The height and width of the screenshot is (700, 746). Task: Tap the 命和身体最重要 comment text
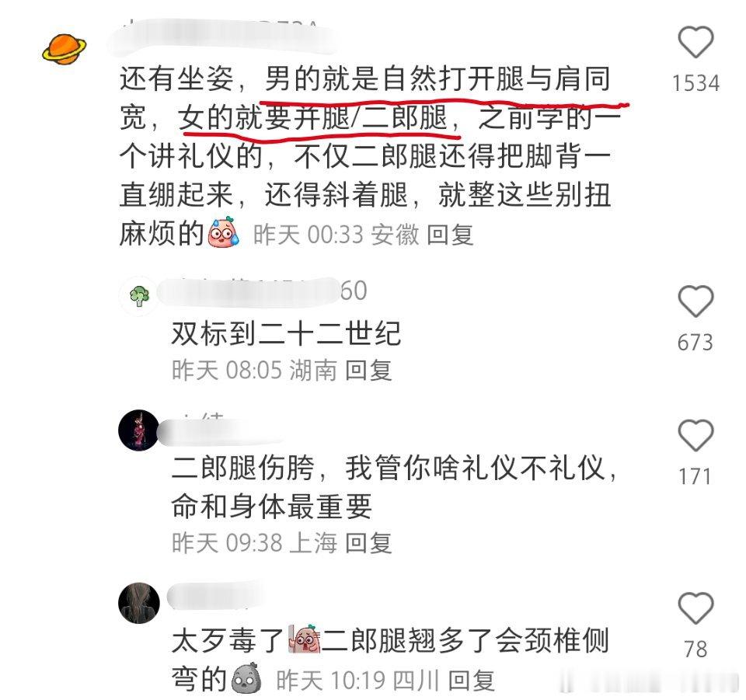(x=271, y=507)
